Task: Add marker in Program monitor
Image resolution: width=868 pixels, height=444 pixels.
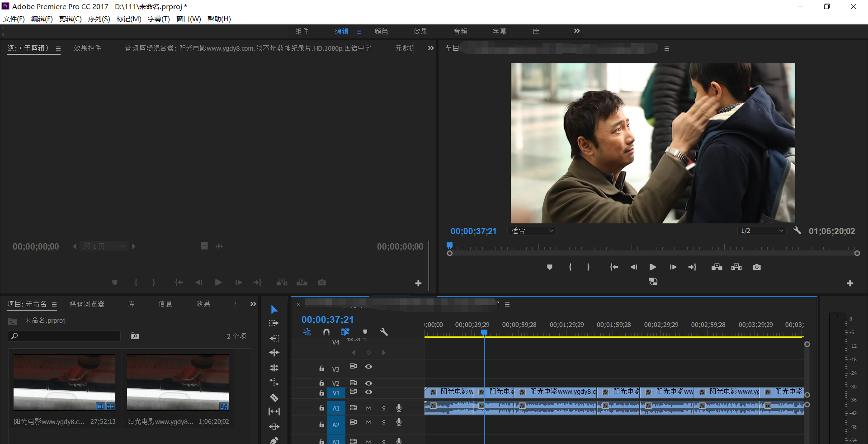Action: coord(549,267)
